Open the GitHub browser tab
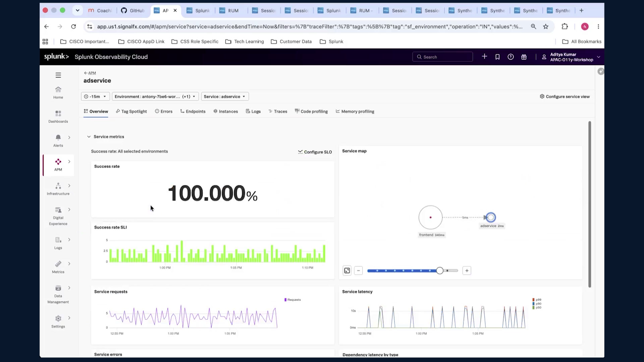Image resolution: width=644 pixels, height=362 pixels. pos(133,10)
